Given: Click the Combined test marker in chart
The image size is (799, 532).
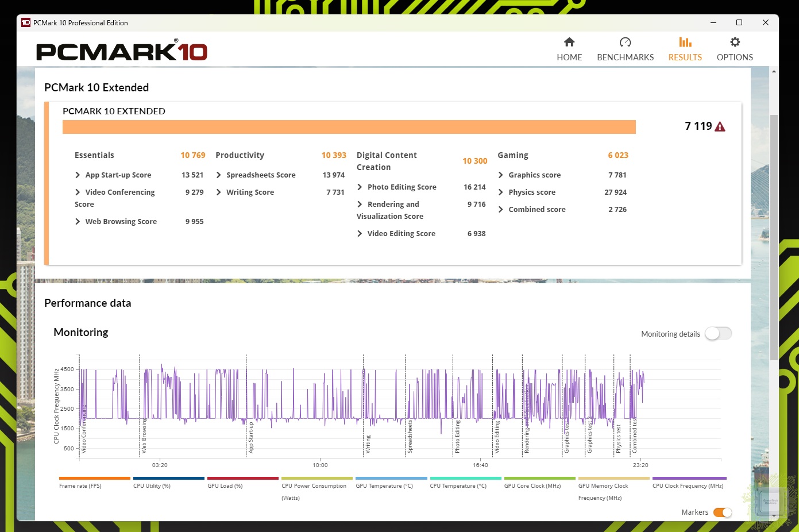Looking at the screenshot, I should (x=635, y=435).
